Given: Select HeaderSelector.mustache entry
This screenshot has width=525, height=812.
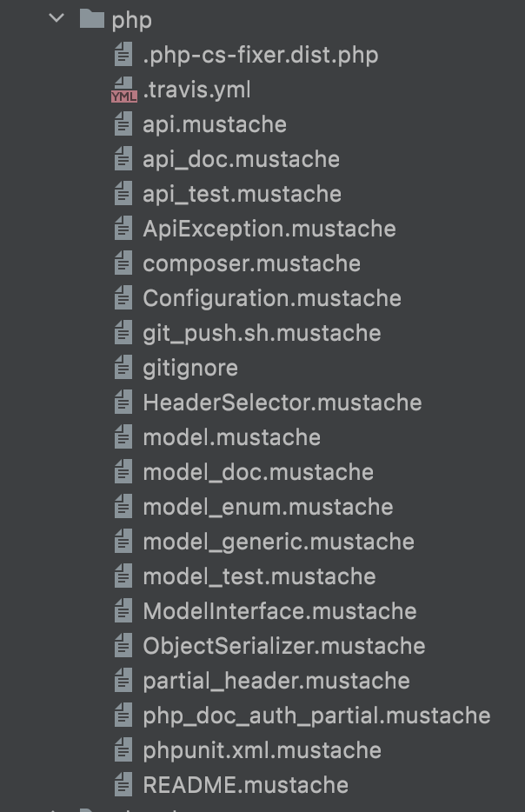Looking at the screenshot, I should [x=282, y=403].
